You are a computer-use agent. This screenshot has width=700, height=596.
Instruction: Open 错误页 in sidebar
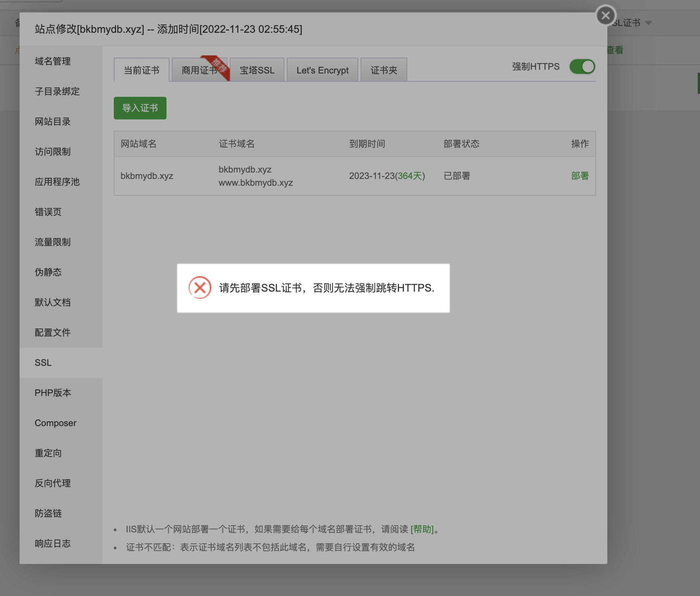point(61,212)
